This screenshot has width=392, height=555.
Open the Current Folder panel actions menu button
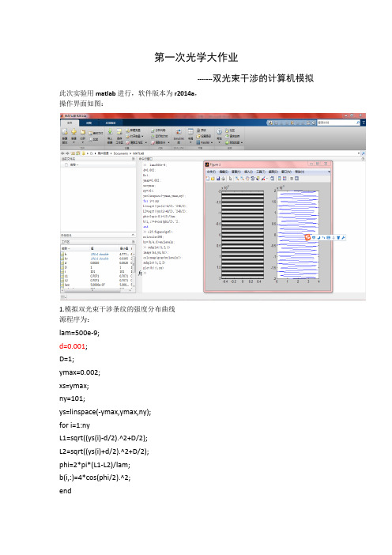coord(134,159)
